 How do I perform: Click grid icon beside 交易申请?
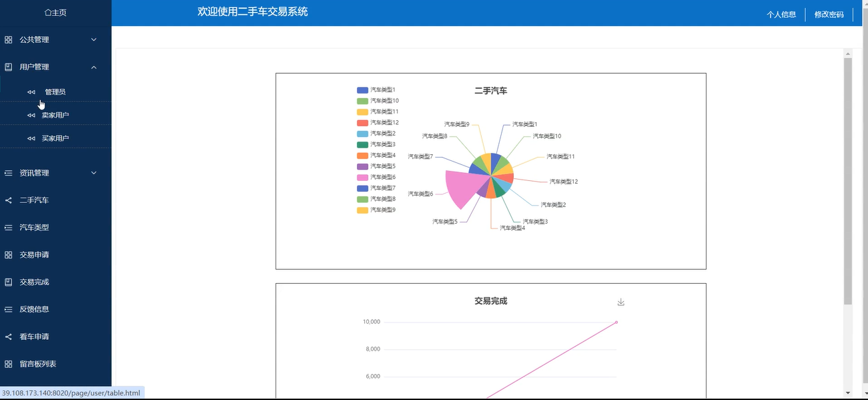pos(9,255)
